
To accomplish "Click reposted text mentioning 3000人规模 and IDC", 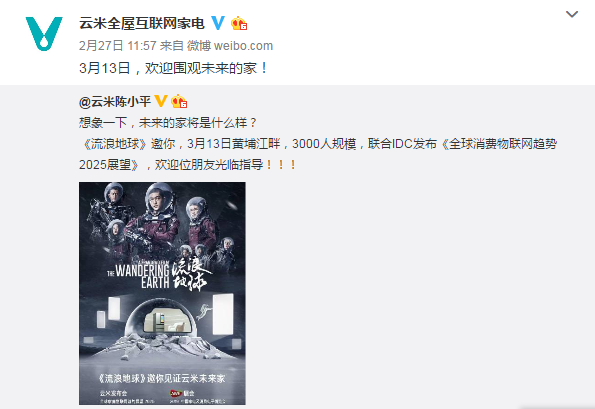I will [318, 144].
